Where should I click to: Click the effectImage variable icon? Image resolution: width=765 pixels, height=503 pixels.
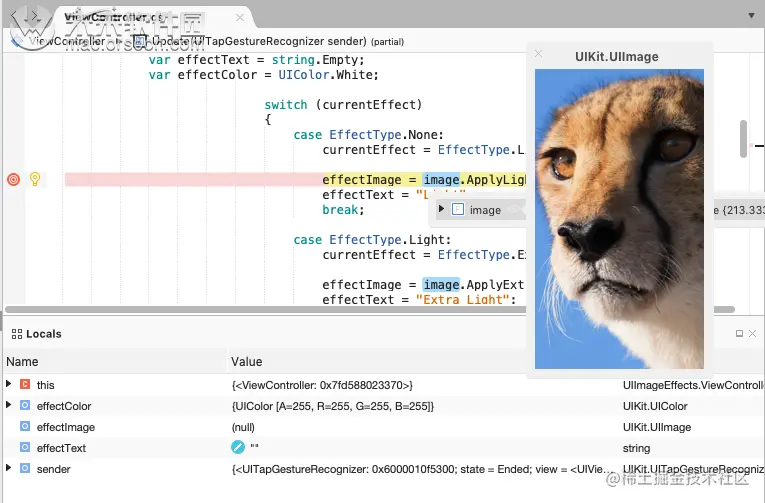click(x=25, y=426)
